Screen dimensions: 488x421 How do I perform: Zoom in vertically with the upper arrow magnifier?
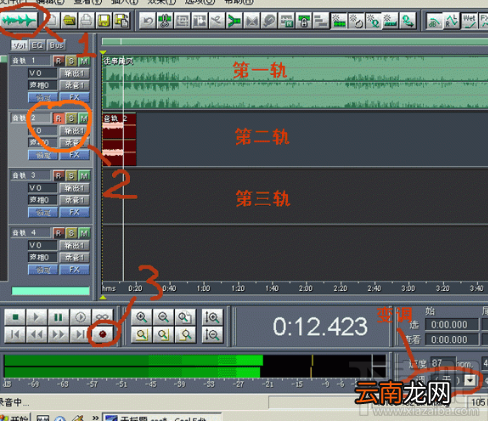[212, 317]
